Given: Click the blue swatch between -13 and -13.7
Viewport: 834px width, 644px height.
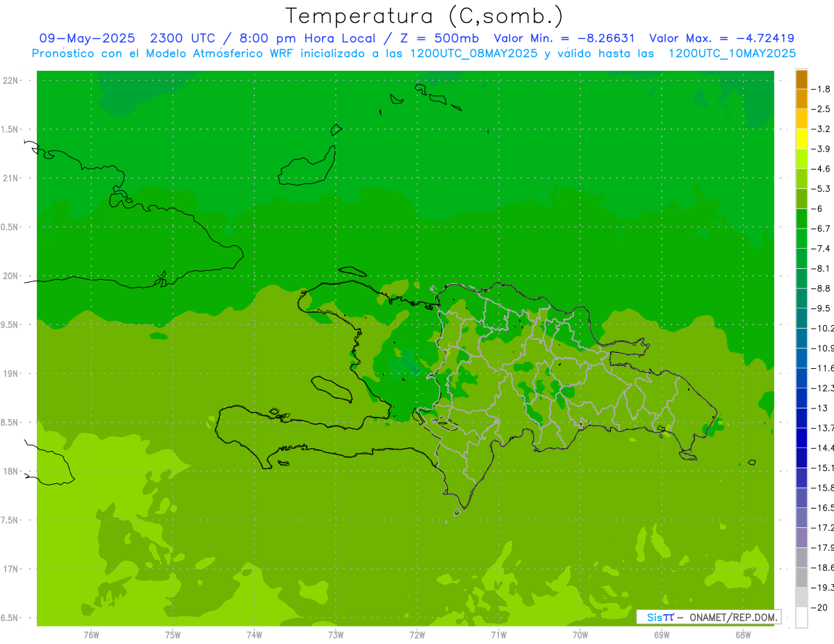Looking at the screenshot, I should coord(801,418).
